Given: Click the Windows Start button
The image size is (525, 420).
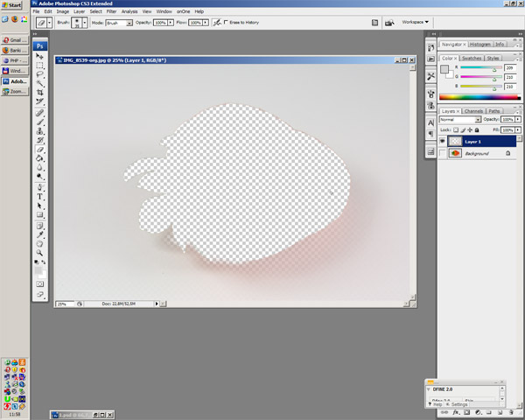Looking at the screenshot, I should [x=10, y=5].
